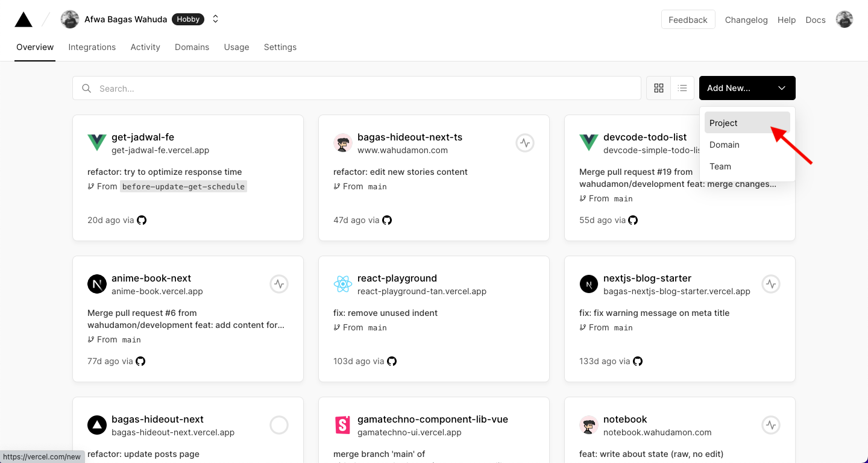Visit anime-book.vercel.app domain link
The width and height of the screenshot is (868, 463).
click(157, 291)
